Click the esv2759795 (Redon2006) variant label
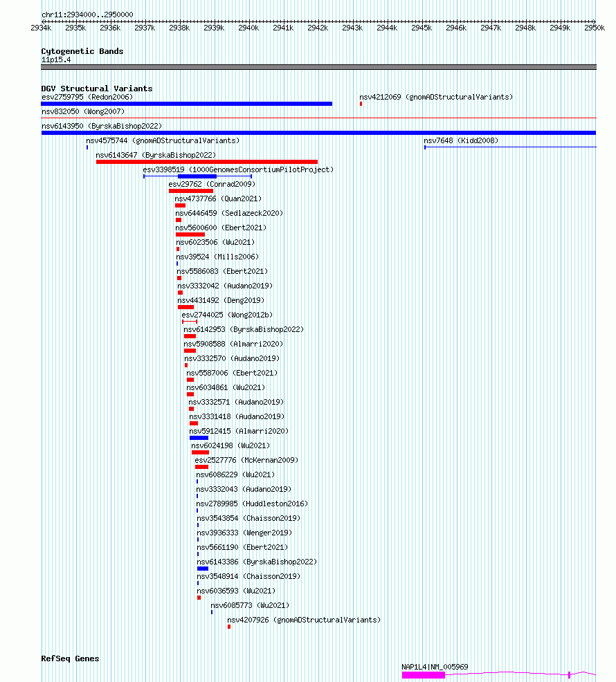 coord(87,97)
